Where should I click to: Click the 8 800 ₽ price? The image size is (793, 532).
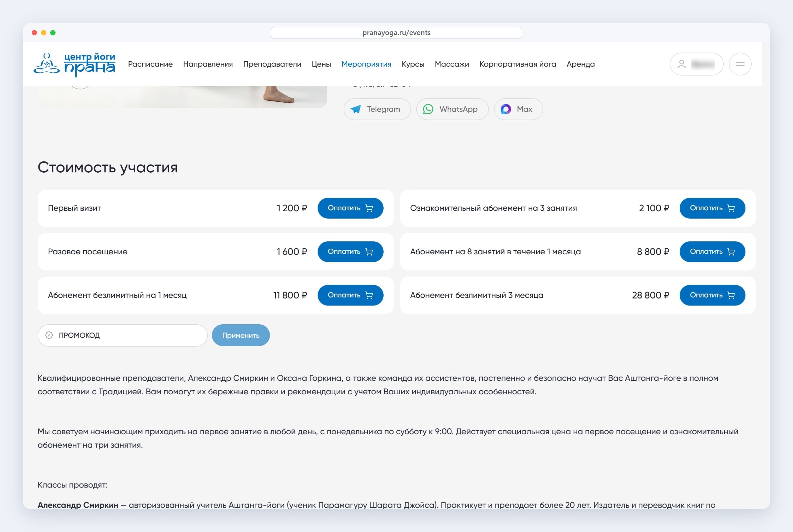(x=653, y=252)
